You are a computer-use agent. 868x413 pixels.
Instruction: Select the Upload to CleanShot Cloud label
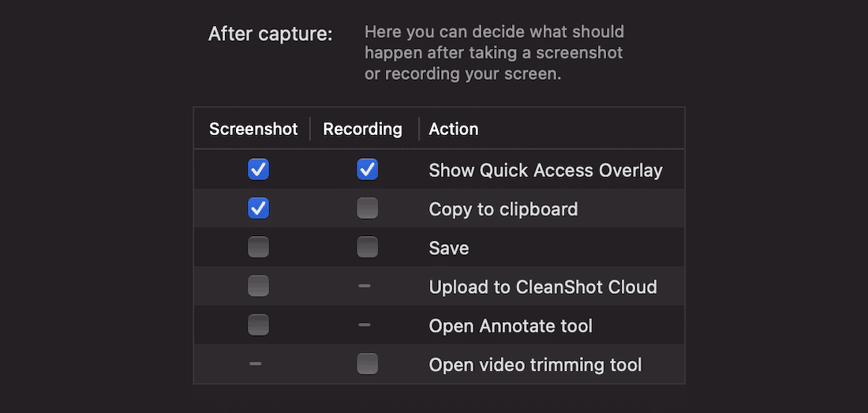(x=543, y=287)
